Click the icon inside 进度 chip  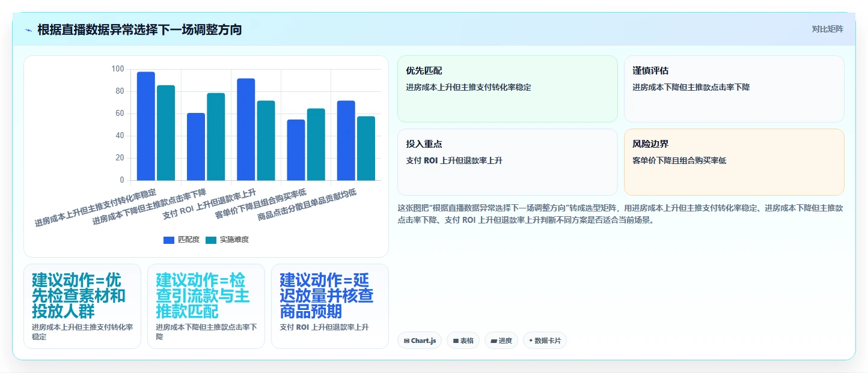494,341
